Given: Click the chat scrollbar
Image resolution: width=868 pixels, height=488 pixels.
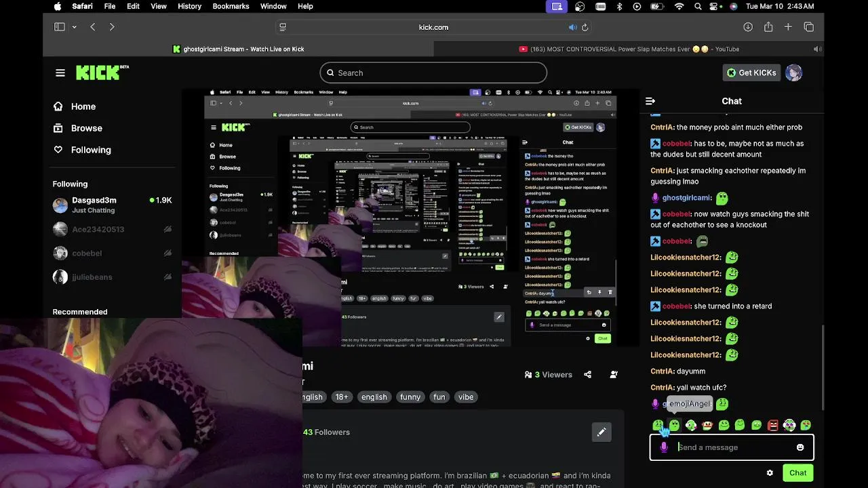Looking at the screenshot, I should [824, 366].
